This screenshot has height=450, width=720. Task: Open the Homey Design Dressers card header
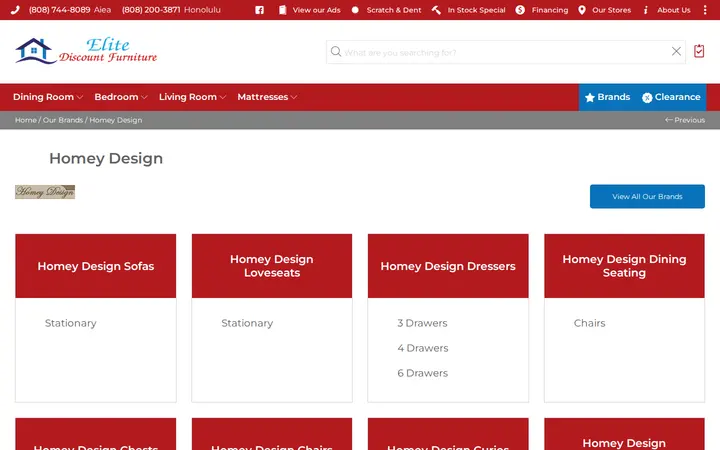(448, 266)
